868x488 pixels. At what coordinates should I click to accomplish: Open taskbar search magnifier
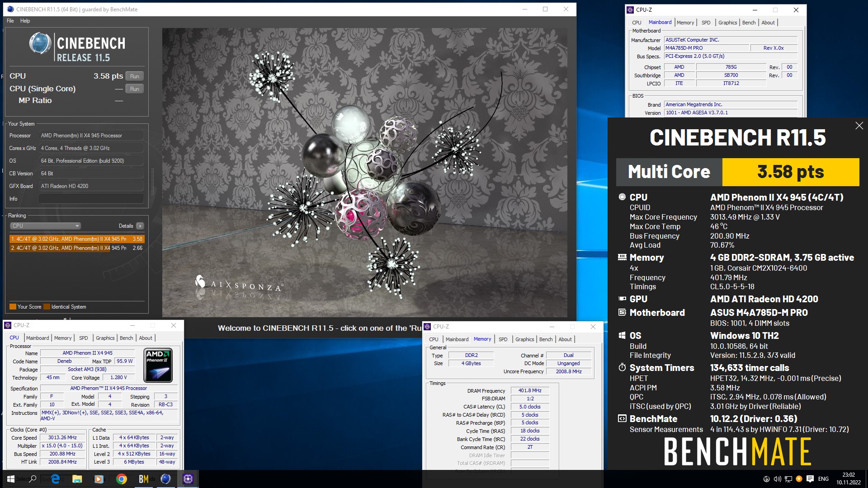[x=33, y=479]
